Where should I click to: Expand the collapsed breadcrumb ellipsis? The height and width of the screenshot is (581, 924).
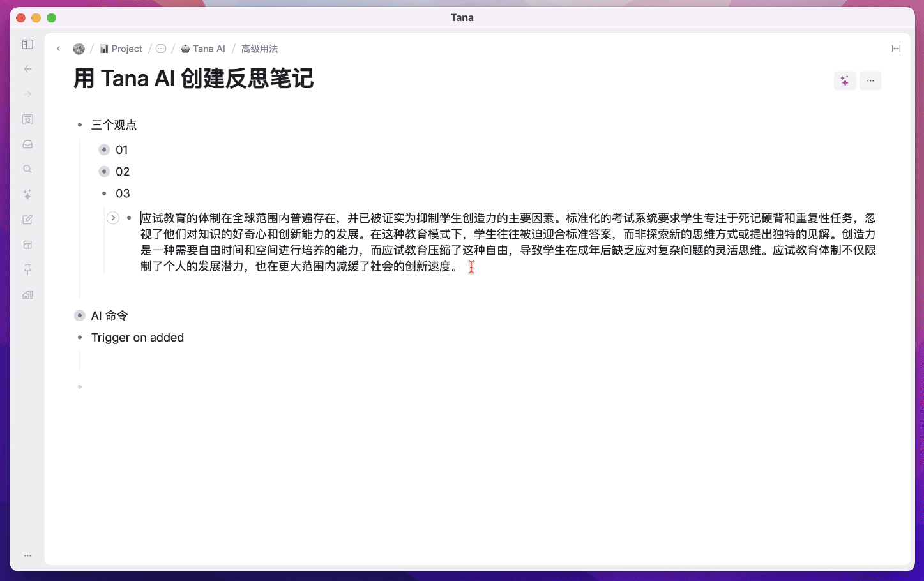[161, 49]
